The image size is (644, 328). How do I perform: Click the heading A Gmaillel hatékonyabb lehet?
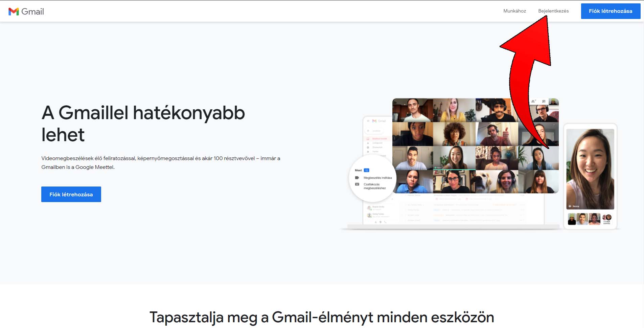[x=143, y=124]
